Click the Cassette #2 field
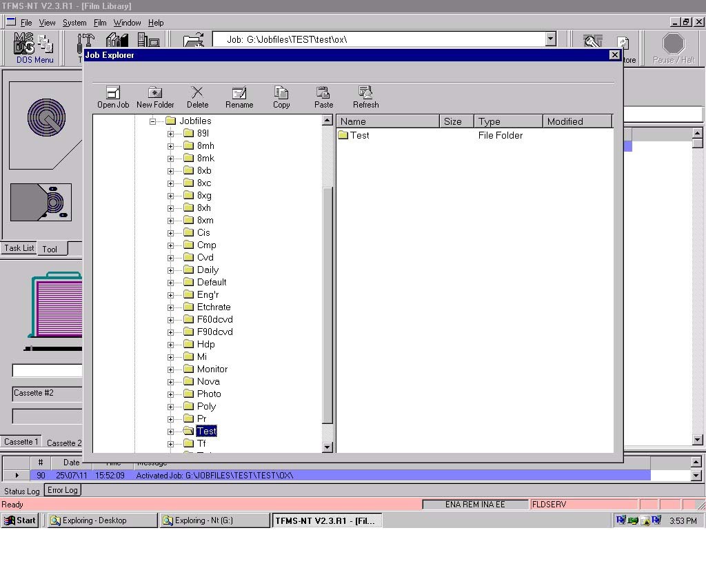This screenshot has width=706, height=588. pos(48,393)
